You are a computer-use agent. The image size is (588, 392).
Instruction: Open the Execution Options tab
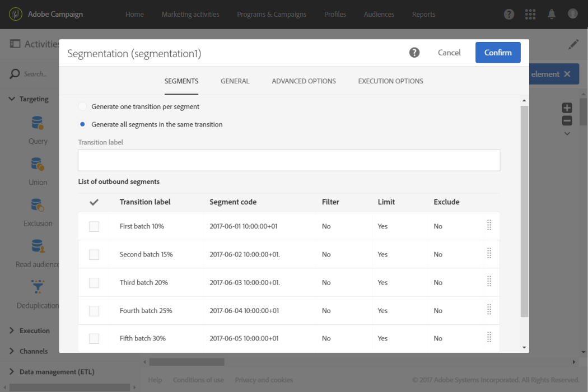[390, 81]
